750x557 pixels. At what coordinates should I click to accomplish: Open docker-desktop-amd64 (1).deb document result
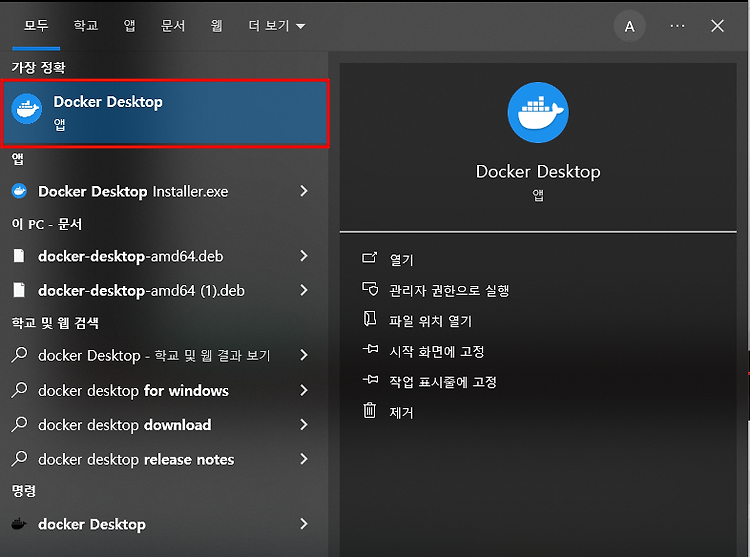(164, 291)
